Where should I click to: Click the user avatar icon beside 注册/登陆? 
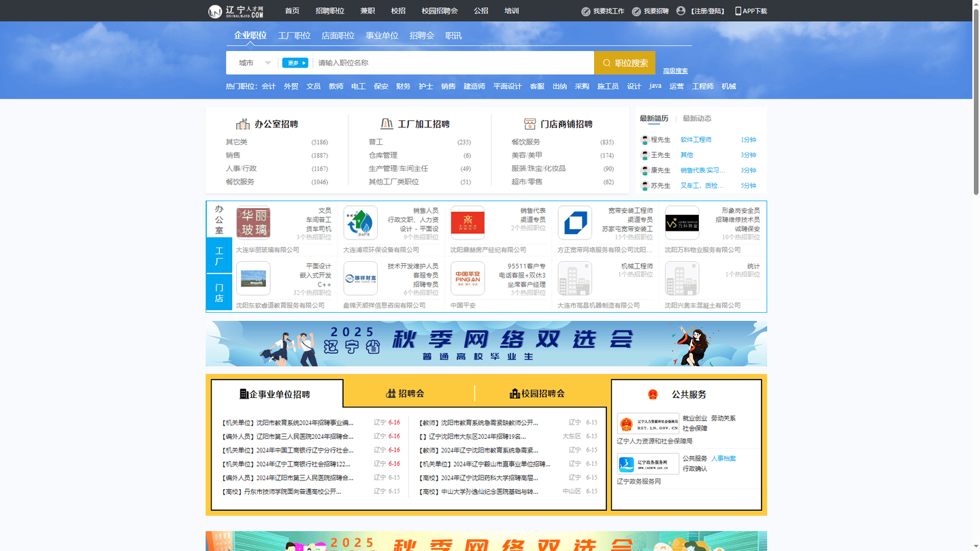click(x=681, y=11)
